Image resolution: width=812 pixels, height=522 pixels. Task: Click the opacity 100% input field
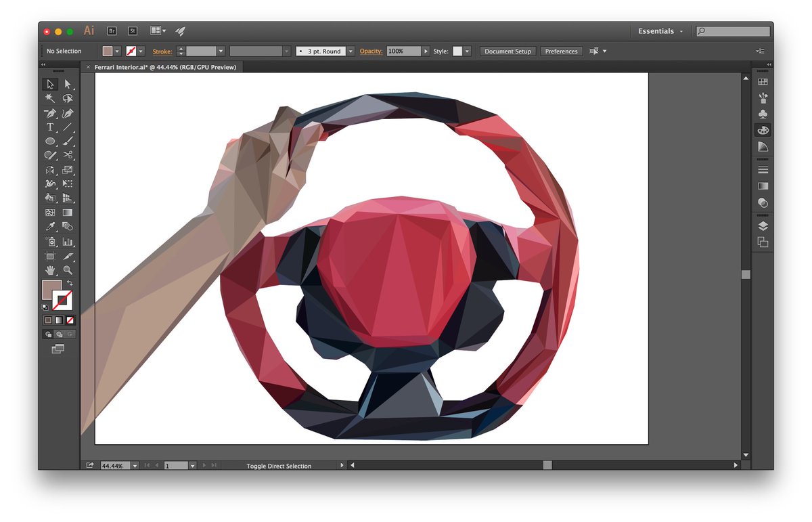(404, 51)
